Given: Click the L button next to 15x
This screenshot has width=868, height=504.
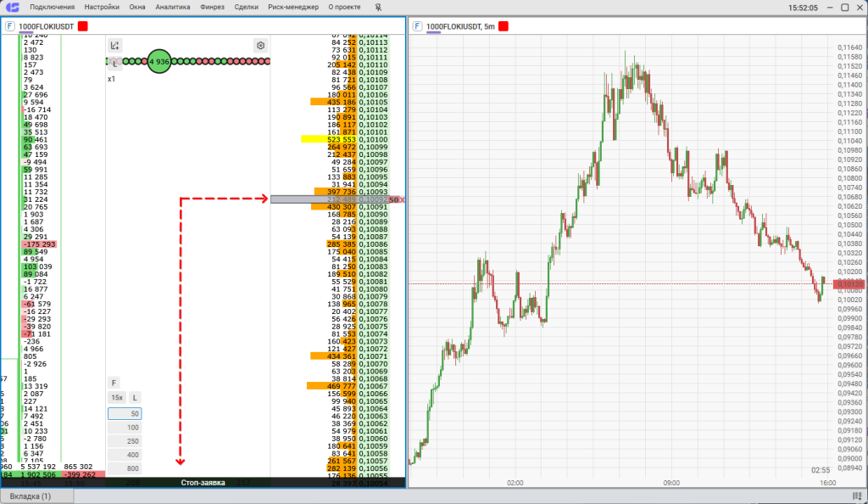Looking at the screenshot, I should pos(135,398).
